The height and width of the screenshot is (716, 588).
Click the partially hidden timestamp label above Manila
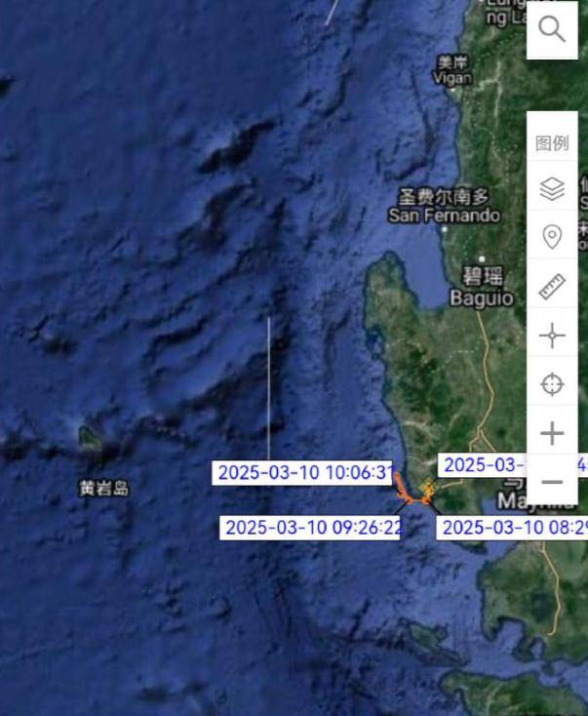click(483, 465)
